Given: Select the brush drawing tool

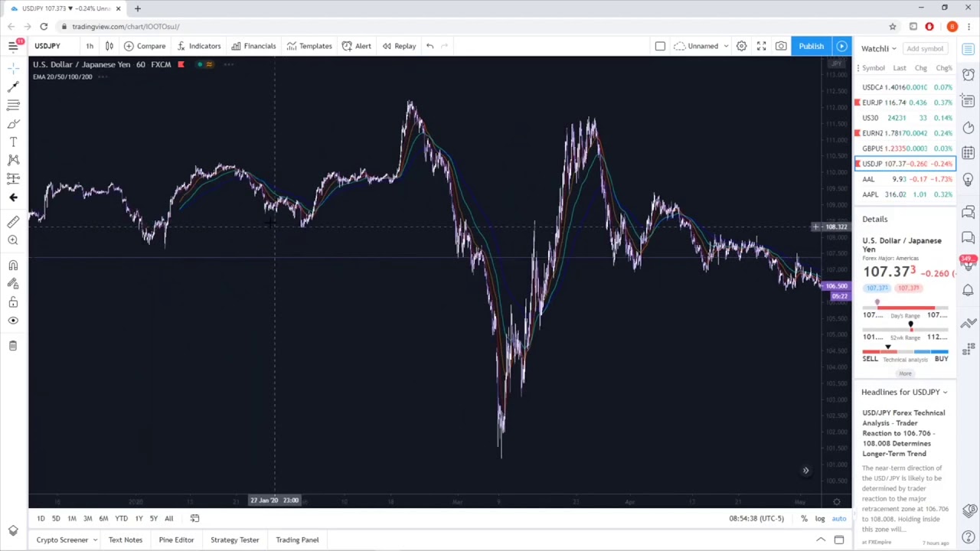Looking at the screenshot, I should (13, 123).
